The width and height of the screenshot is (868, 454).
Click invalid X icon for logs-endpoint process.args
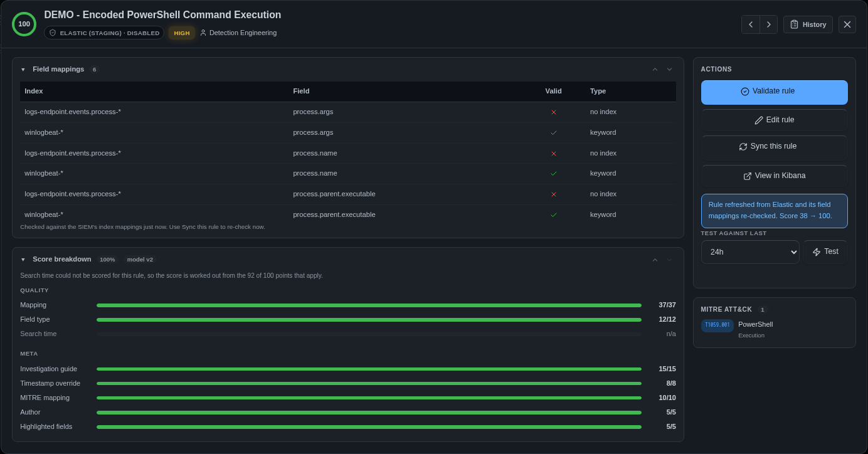pos(554,112)
